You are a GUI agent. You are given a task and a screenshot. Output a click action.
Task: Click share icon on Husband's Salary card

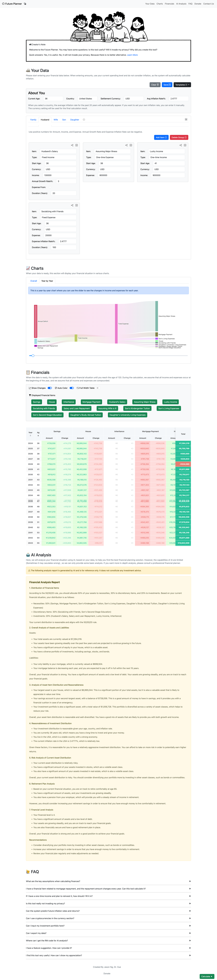72,145
